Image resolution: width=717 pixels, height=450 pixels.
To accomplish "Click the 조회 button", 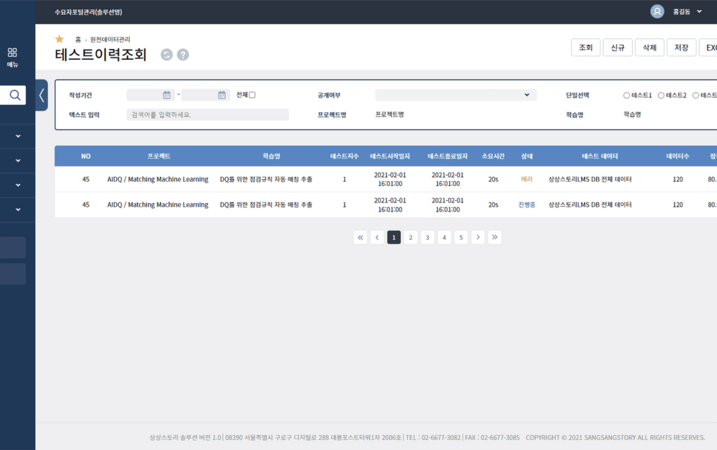I will [x=586, y=47].
